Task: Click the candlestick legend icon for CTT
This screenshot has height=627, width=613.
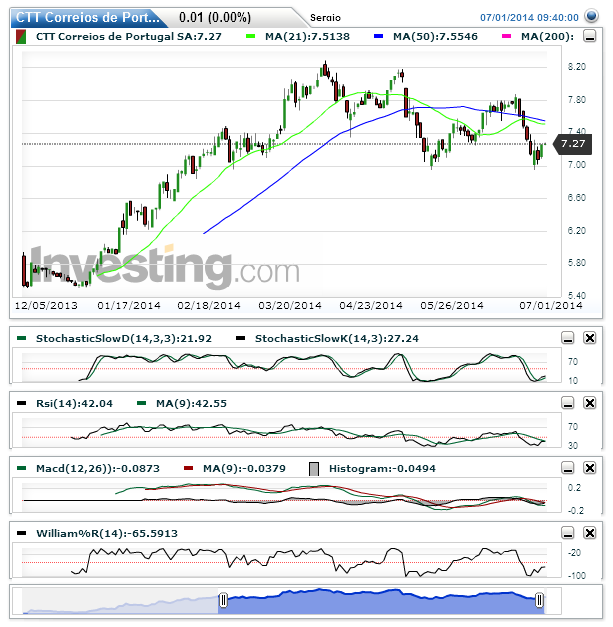Action: coord(21,37)
